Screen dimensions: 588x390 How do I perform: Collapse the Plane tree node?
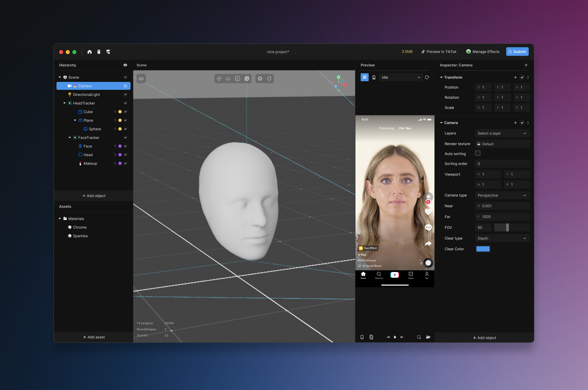[75, 120]
